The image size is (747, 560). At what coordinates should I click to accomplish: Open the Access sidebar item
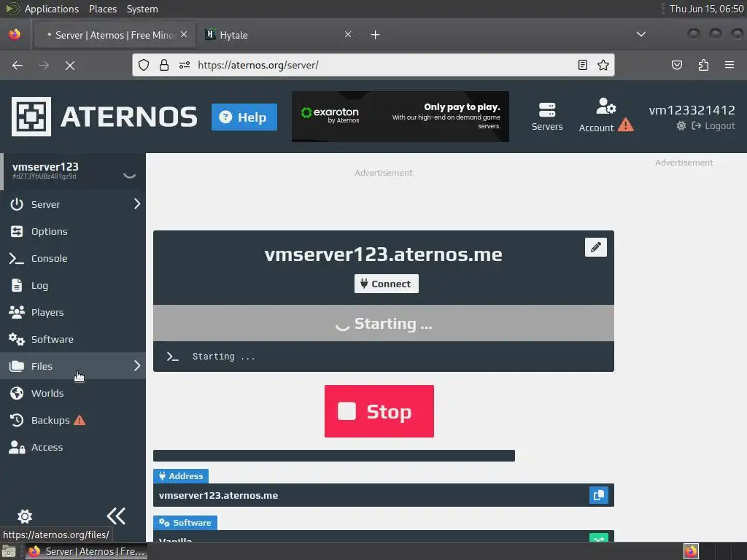point(72,447)
